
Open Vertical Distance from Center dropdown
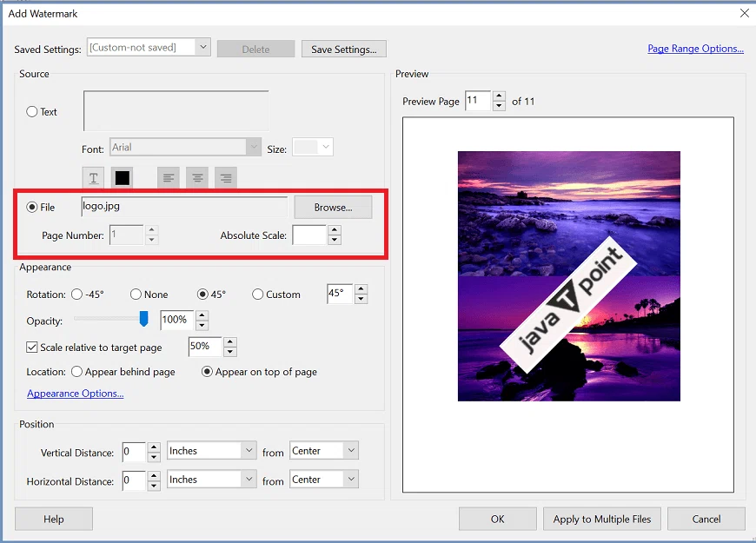pos(351,450)
